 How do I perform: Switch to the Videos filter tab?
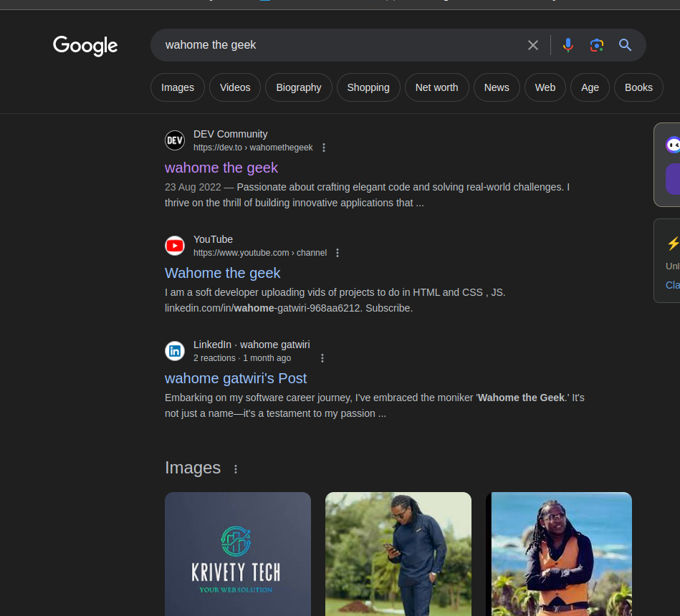235,87
